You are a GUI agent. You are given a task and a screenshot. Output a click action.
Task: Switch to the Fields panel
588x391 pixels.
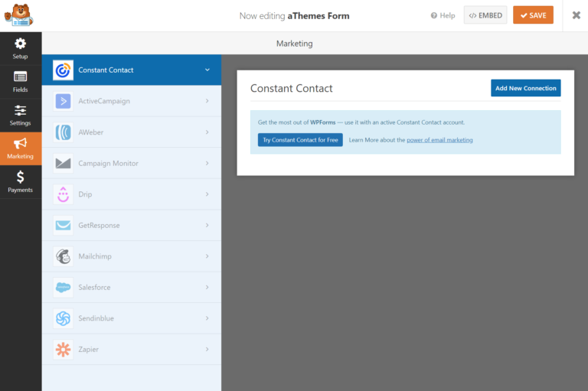[21, 82]
